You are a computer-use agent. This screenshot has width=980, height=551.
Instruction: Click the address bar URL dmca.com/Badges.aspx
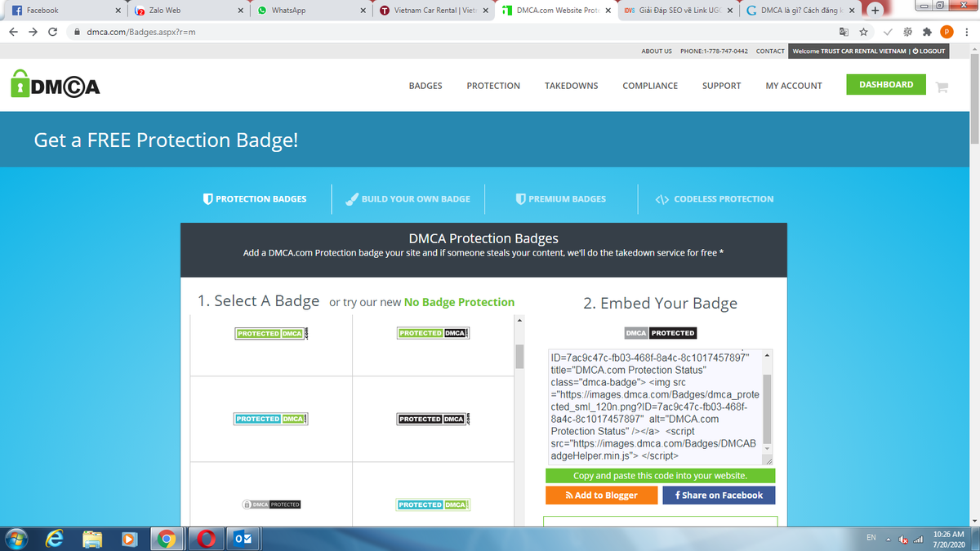pyautogui.click(x=140, y=32)
